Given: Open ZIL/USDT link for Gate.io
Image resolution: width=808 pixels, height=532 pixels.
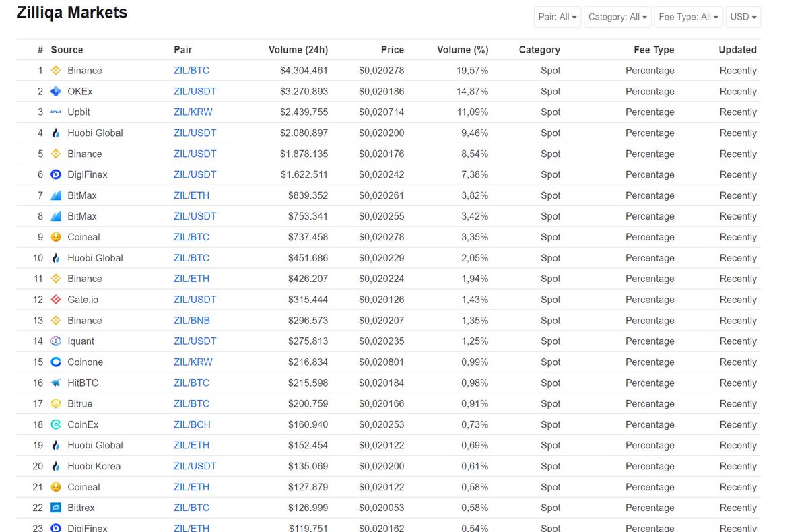Looking at the screenshot, I should (x=195, y=300).
